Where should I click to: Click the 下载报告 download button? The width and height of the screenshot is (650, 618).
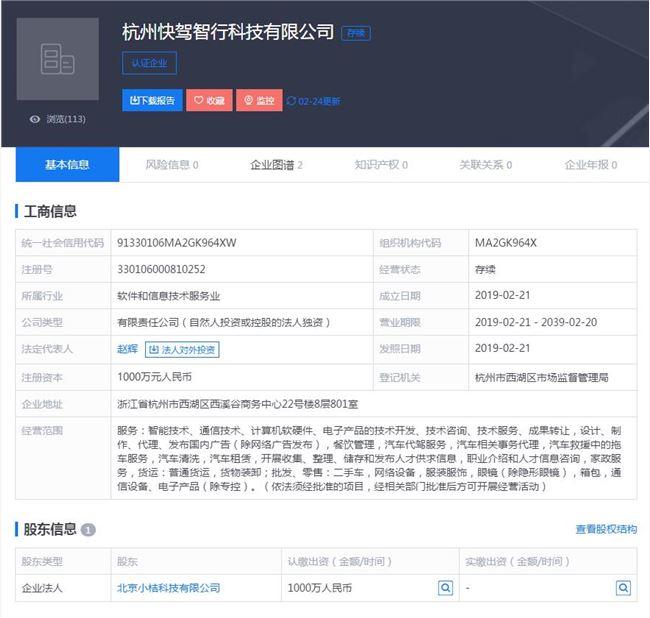point(152,101)
